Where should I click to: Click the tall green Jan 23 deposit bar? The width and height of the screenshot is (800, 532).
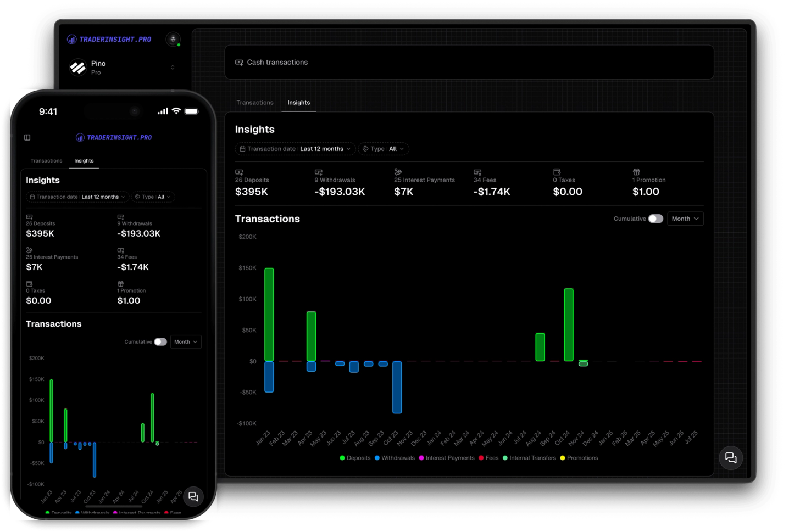pos(269,313)
